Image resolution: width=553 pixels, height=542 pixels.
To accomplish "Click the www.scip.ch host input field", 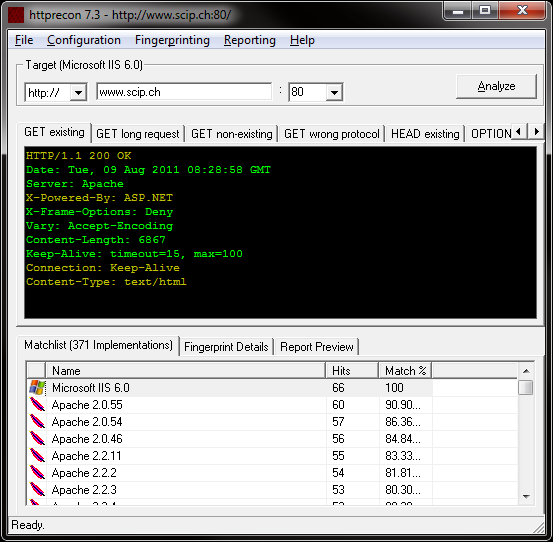I will click(184, 92).
